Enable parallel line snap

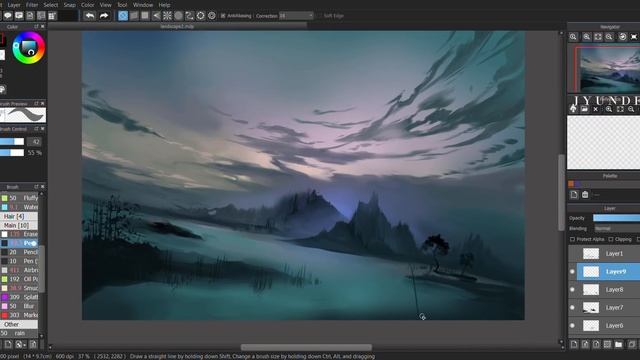tap(134, 16)
